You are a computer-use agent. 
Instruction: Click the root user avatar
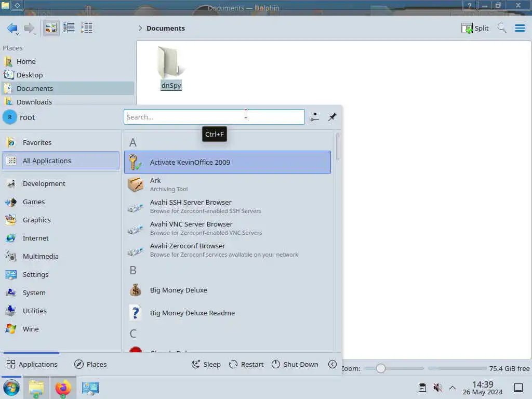(x=10, y=117)
